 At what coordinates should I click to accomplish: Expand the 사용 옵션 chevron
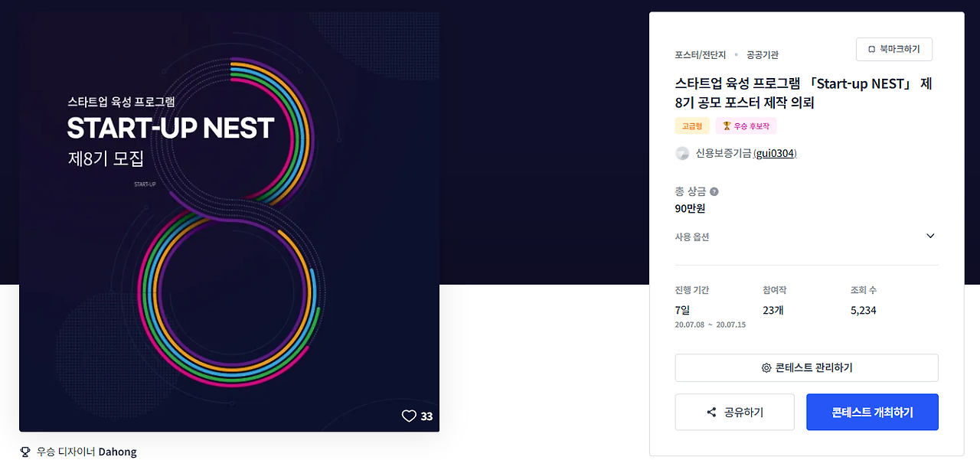(930, 236)
